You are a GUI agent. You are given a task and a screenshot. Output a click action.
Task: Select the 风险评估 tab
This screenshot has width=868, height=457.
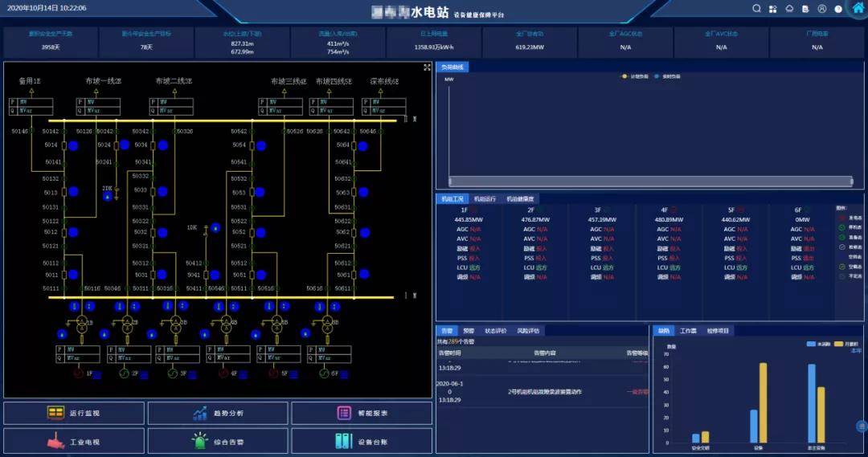[529, 330]
